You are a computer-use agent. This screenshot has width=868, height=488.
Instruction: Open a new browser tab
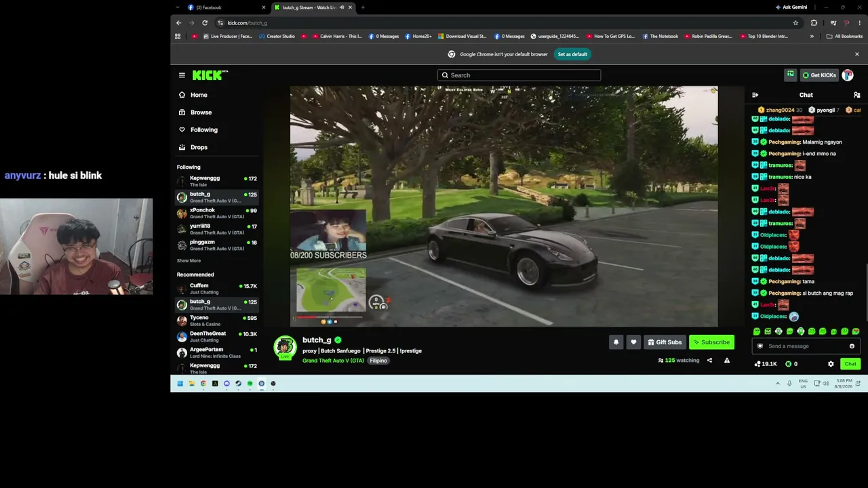tap(363, 7)
